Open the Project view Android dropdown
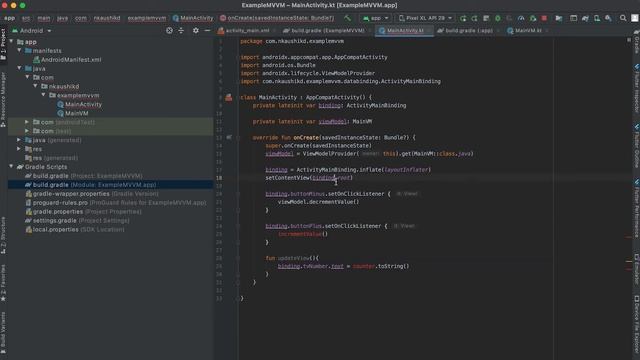The height and width of the screenshot is (360, 640). (x=32, y=31)
